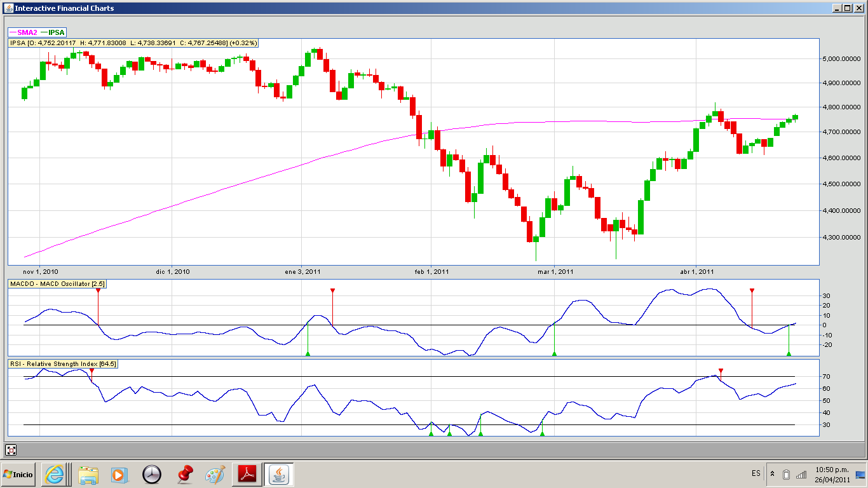Launch Windows Media Player from taskbar
The height and width of the screenshot is (488, 868).
click(x=119, y=474)
